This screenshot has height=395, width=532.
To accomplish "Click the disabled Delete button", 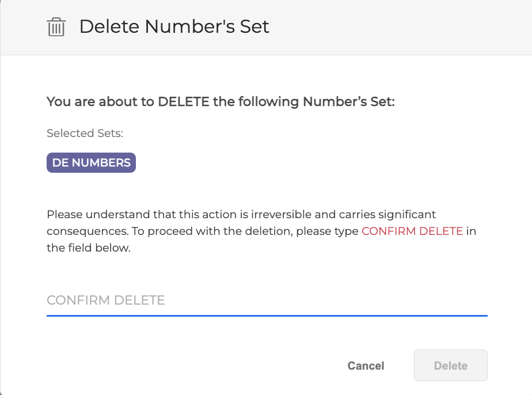I will tap(450, 365).
